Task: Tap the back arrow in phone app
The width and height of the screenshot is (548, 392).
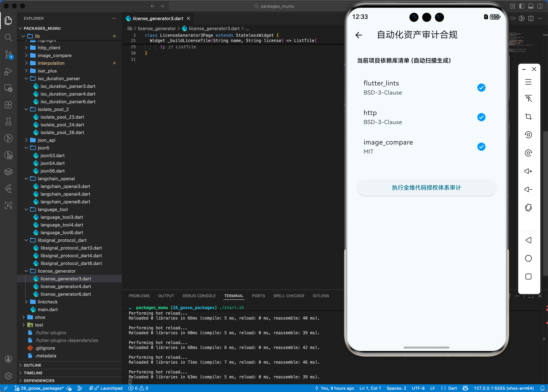Action: click(x=359, y=35)
